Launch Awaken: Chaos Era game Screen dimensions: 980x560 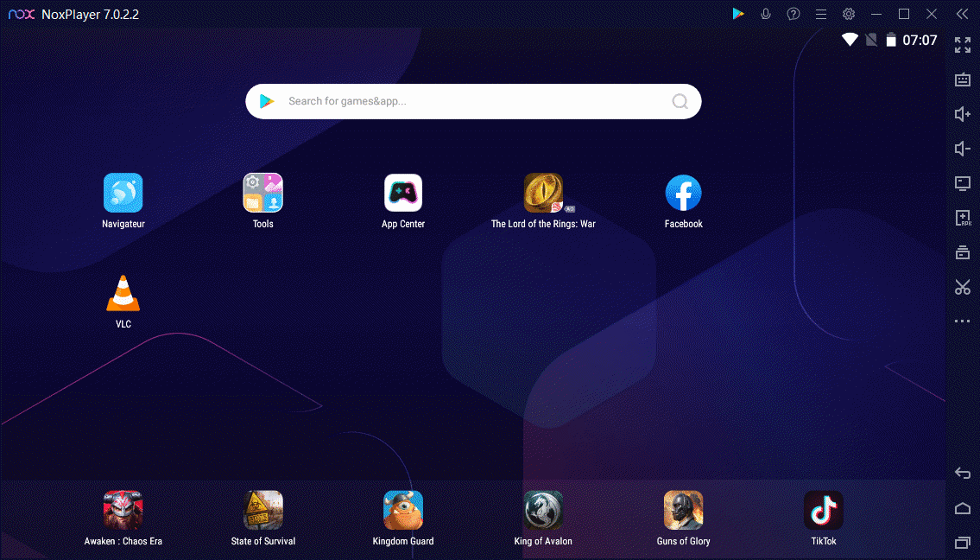click(x=123, y=511)
